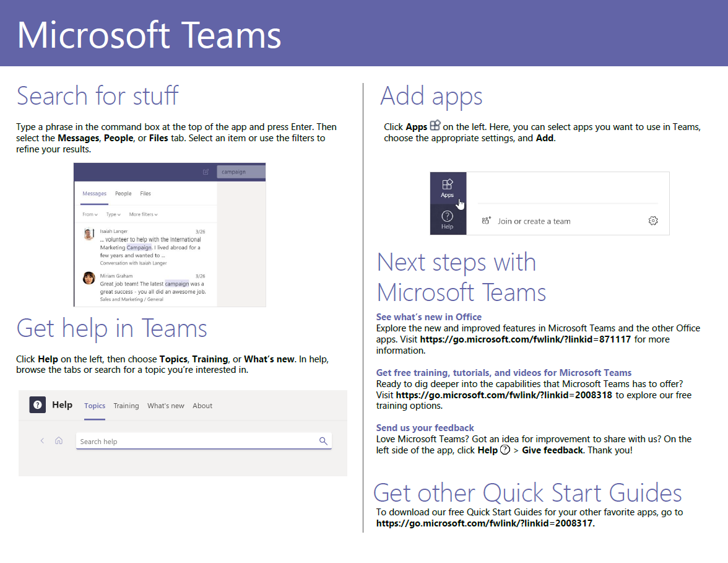Open the More filters dropdown
This screenshot has width=728, height=563.
(x=143, y=214)
